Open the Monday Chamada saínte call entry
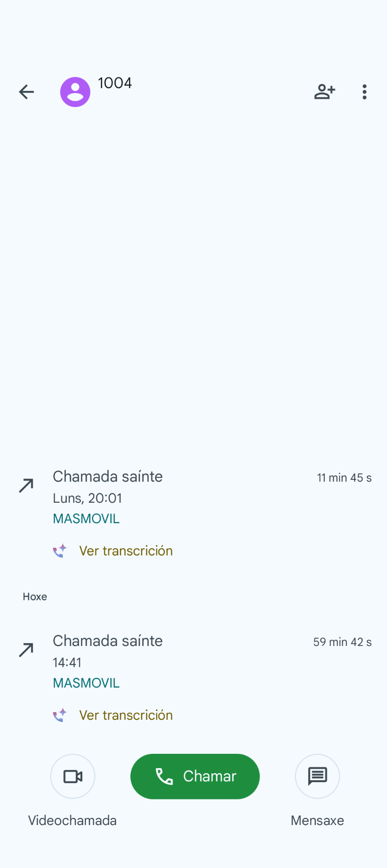Screen dimensions: 387x868 click(107, 477)
